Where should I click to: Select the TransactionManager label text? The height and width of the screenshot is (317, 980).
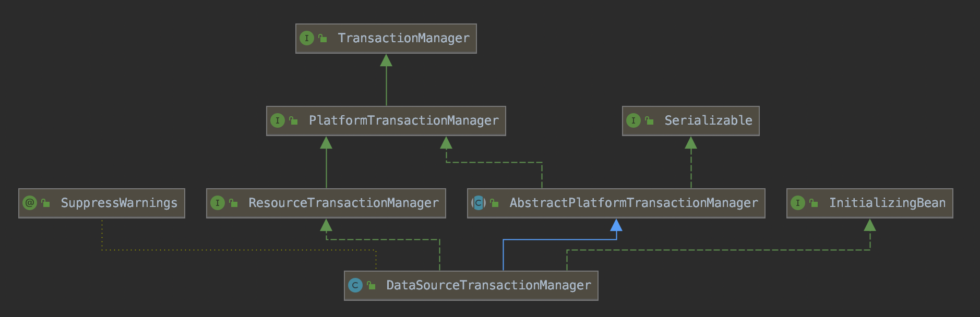click(x=403, y=38)
